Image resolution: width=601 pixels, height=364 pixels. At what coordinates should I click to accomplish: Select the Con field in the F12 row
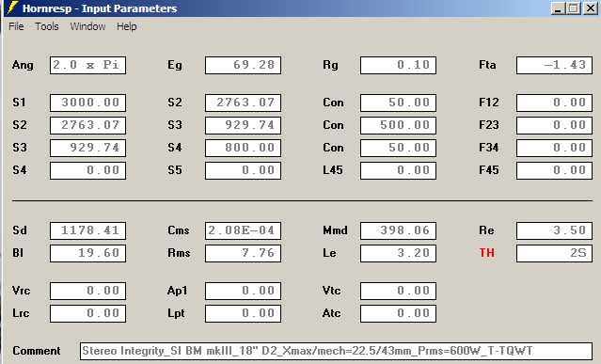[x=398, y=103]
